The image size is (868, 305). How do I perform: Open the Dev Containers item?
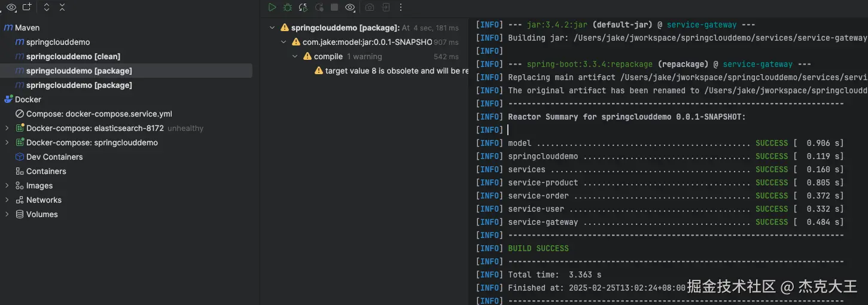click(x=54, y=157)
